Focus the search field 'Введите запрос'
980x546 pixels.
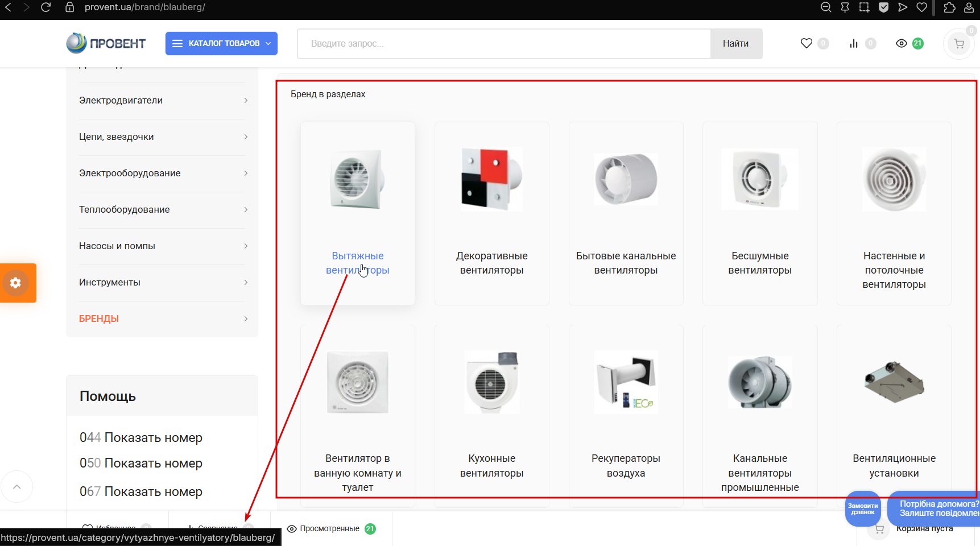coord(504,44)
